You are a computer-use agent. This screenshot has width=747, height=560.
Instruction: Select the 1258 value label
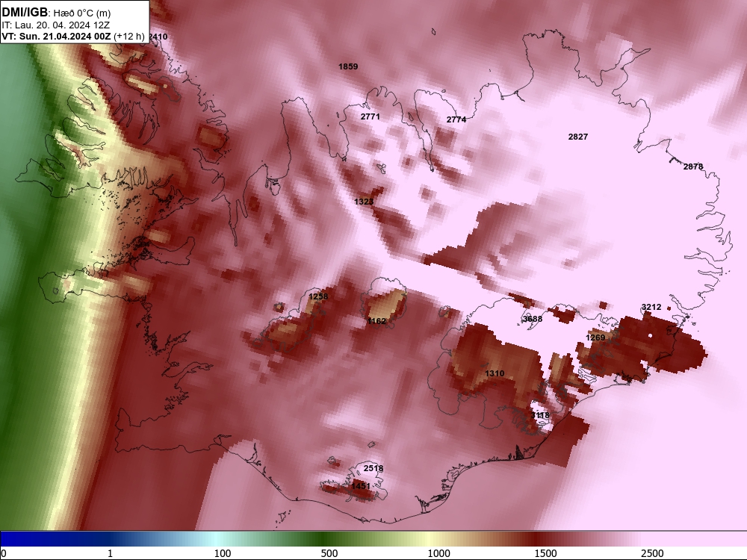318,296
